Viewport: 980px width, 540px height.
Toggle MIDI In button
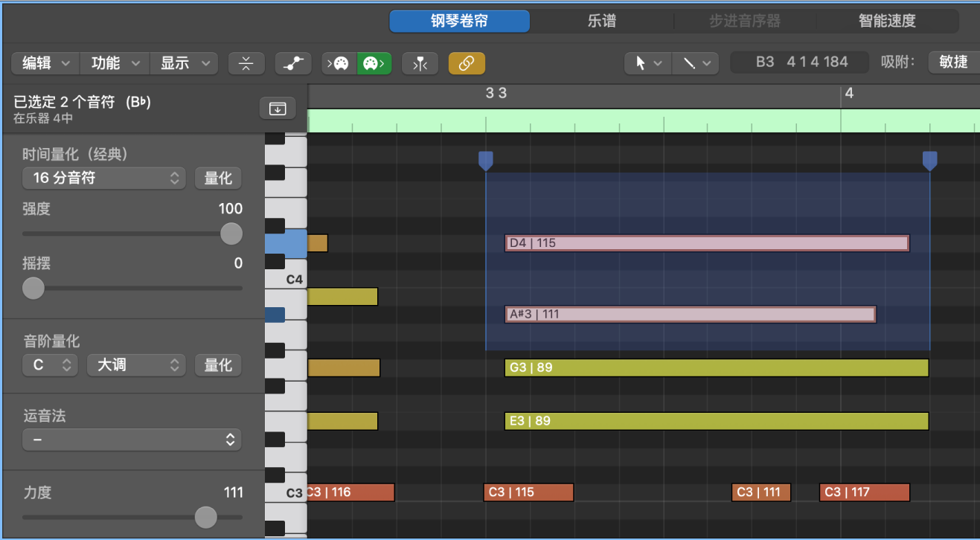[x=339, y=64]
